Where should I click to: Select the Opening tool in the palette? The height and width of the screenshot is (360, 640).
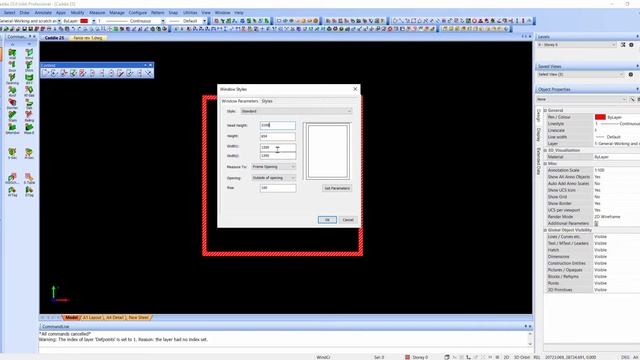click(x=12, y=78)
